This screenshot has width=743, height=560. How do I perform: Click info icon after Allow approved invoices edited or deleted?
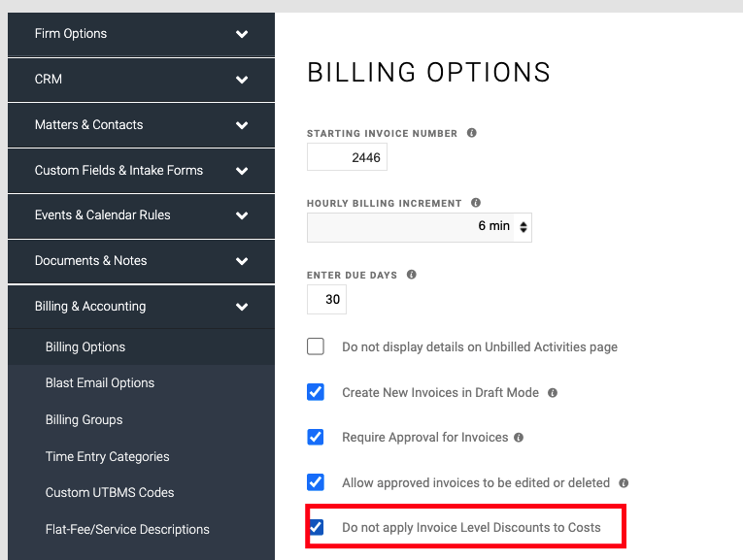pos(624,483)
